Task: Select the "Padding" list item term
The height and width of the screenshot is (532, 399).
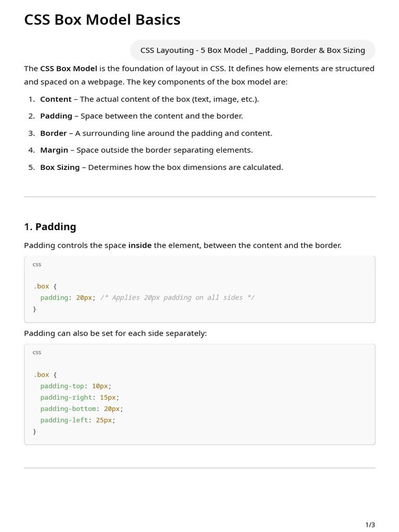Action: click(56, 116)
